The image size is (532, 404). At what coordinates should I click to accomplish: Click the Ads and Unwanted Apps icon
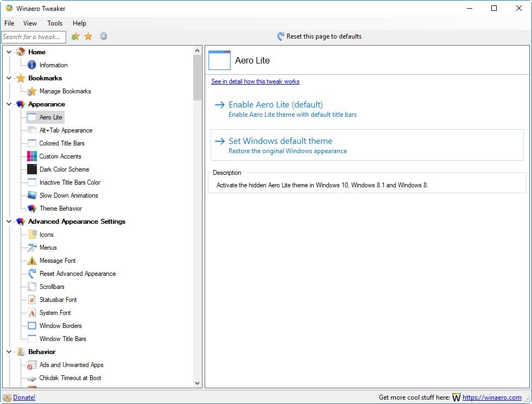pos(32,365)
